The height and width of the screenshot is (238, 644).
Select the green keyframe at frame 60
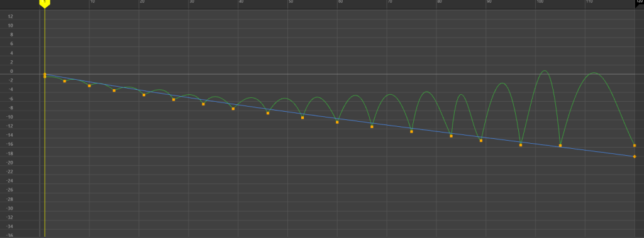(337, 122)
